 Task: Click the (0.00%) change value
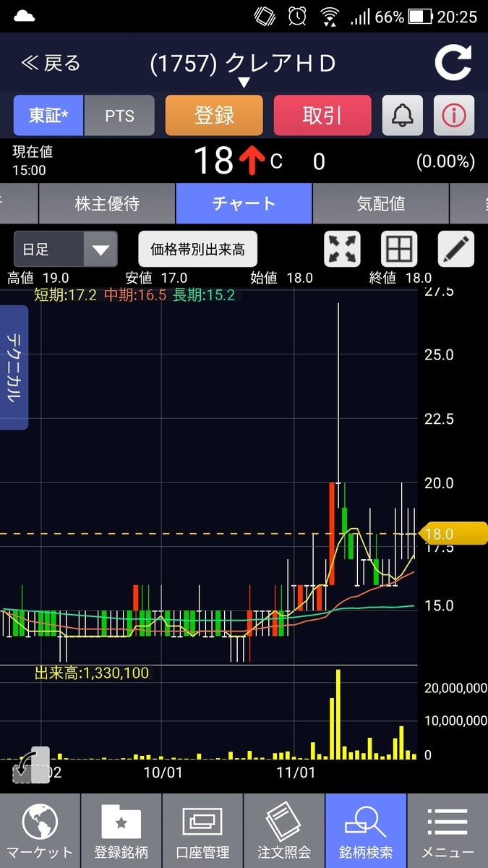click(x=445, y=161)
